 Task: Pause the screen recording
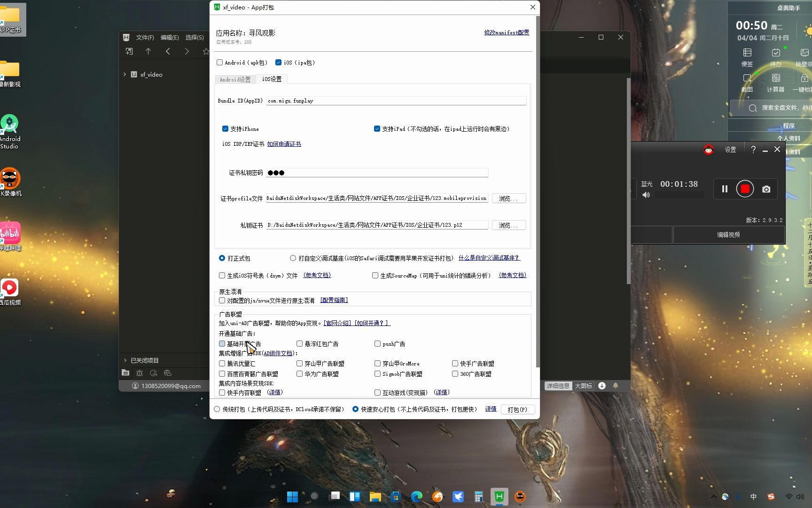(725, 189)
